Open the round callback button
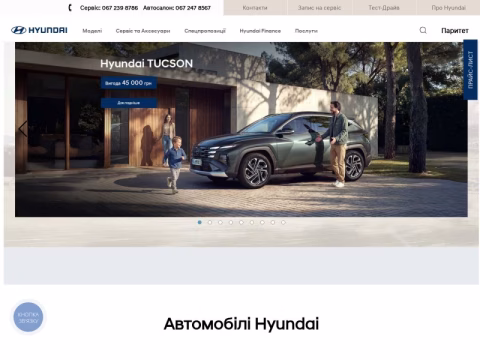 (28, 317)
